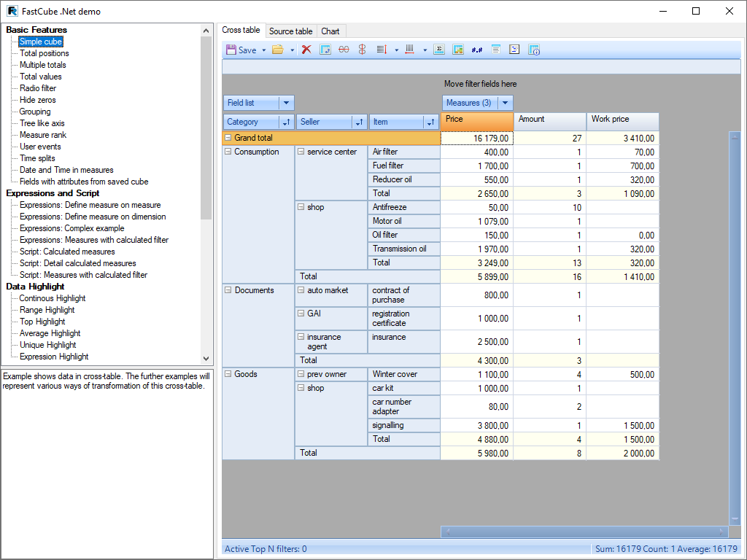Select the sigma totals toolbar icon
This screenshot has width=747, height=560.
click(438, 50)
